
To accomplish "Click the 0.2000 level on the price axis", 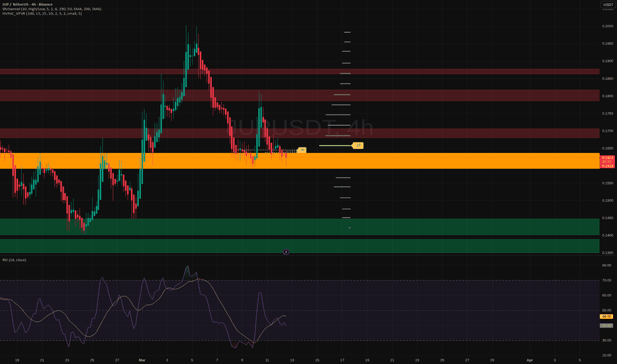I will [607, 26].
